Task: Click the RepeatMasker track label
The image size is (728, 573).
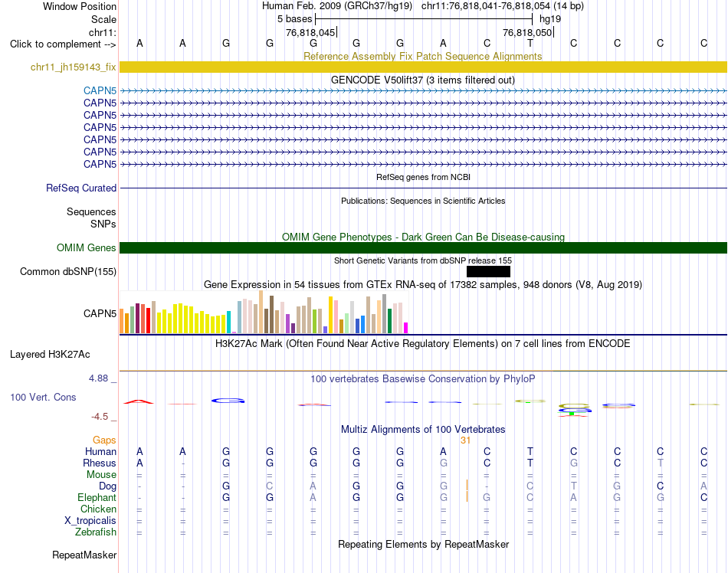Action: [84, 555]
